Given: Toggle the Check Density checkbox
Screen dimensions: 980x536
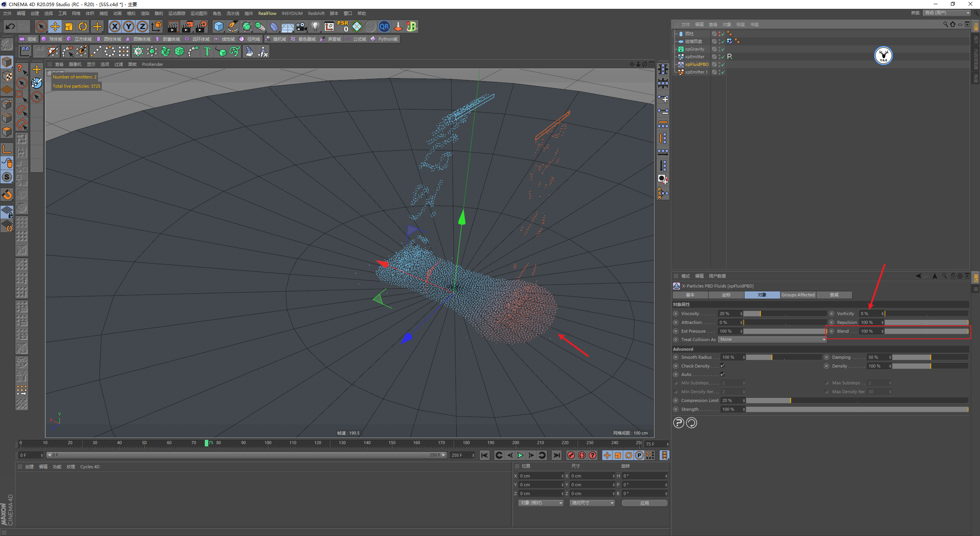Looking at the screenshot, I should click(x=722, y=366).
